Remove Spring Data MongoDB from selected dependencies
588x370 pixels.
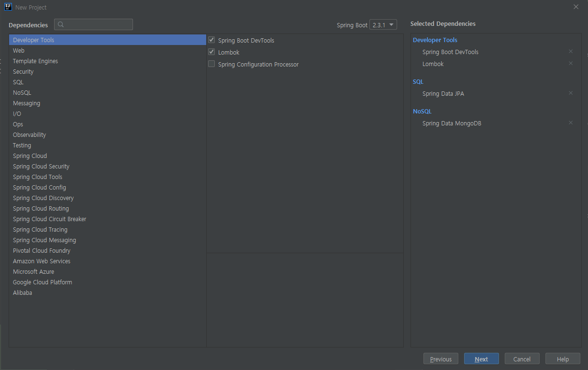pos(570,123)
